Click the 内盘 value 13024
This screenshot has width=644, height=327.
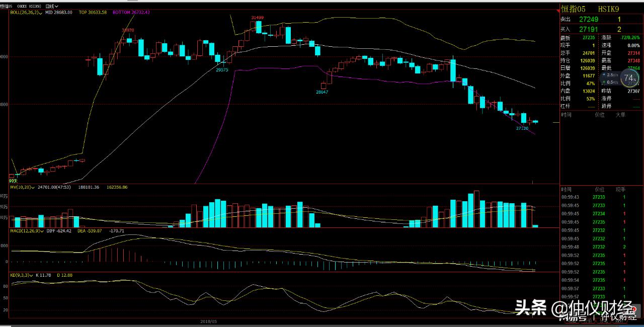588,92
